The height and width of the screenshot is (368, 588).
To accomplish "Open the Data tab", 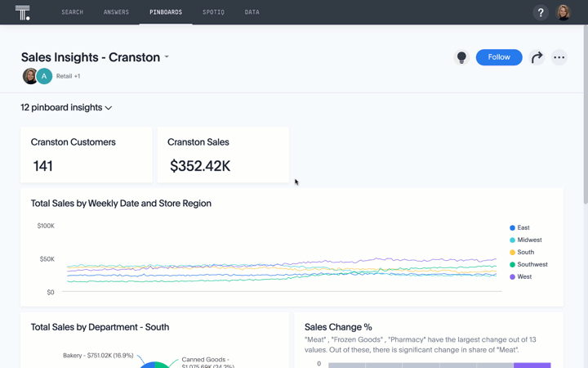I will click(252, 12).
